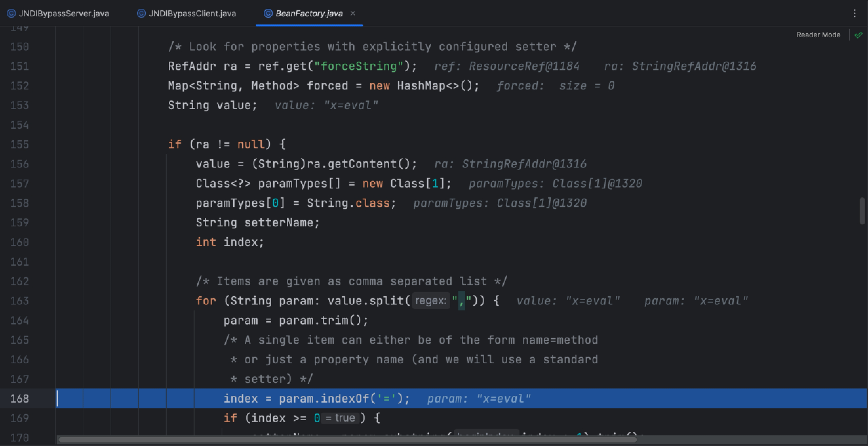Screen dimensions: 868x446
Task: Click inline hint value: "x=eval" on line 153
Action: [327, 105]
